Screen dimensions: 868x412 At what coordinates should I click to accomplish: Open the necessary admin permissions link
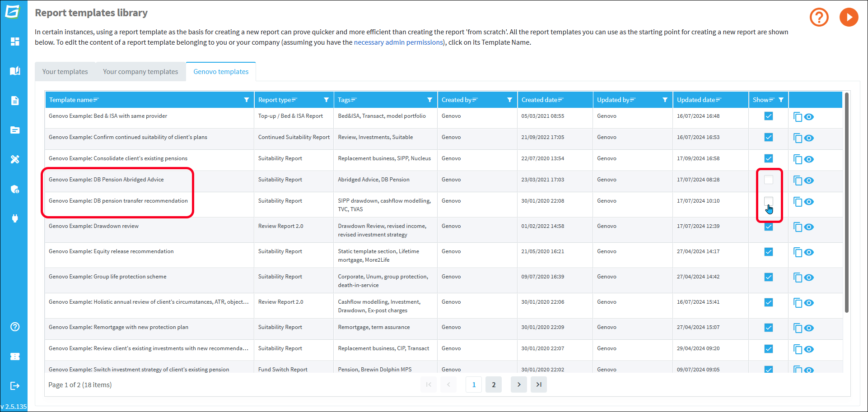click(x=398, y=42)
